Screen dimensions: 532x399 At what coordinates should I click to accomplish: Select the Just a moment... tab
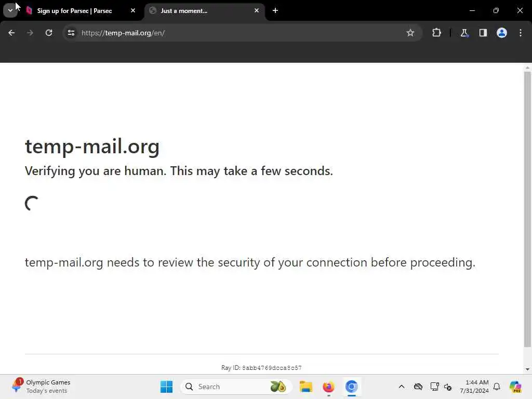205,11
